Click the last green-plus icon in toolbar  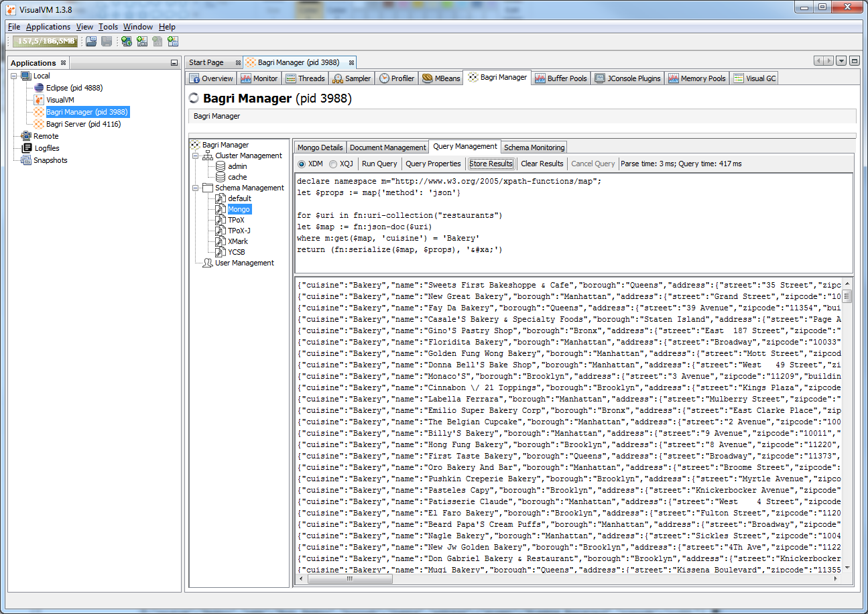[x=173, y=42]
